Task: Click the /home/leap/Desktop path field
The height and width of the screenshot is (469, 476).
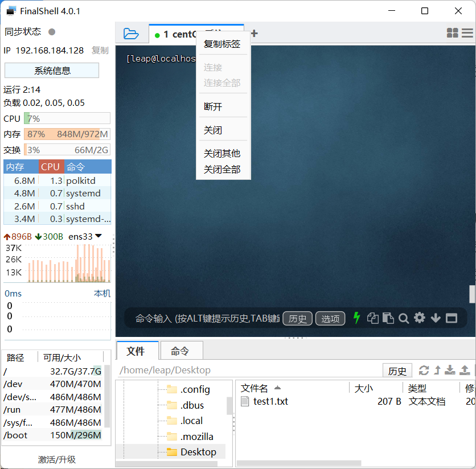Action: (249, 371)
